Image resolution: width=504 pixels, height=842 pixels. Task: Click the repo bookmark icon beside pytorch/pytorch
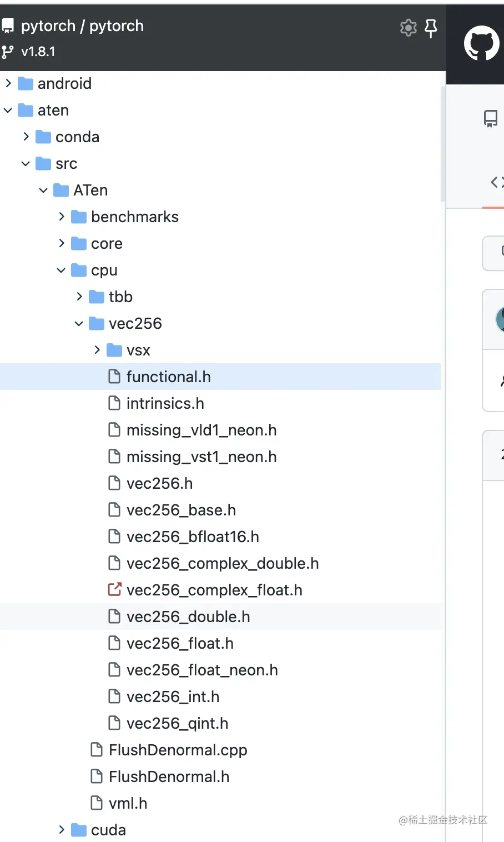point(8,25)
